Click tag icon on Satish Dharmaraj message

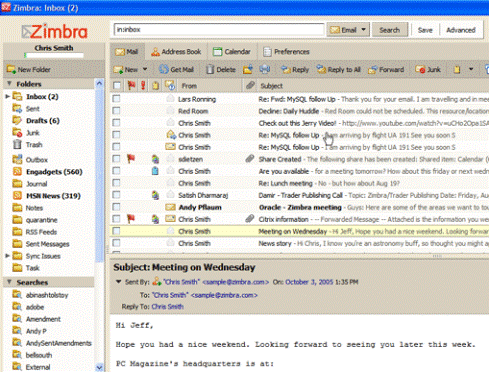[x=155, y=195]
